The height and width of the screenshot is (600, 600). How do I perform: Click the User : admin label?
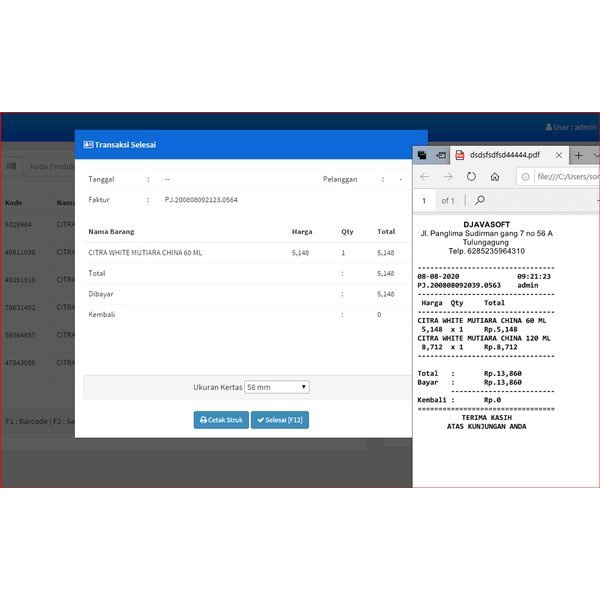(x=571, y=127)
